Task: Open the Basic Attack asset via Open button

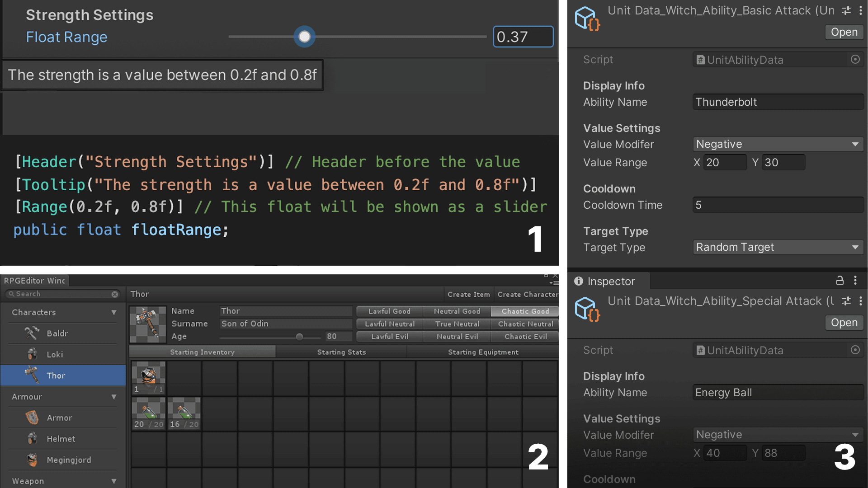Action: click(844, 32)
